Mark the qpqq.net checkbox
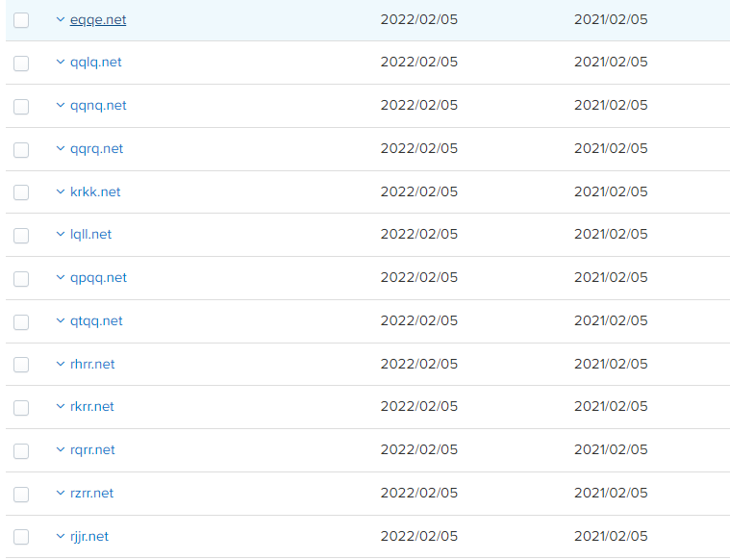 pyautogui.click(x=21, y=279)
